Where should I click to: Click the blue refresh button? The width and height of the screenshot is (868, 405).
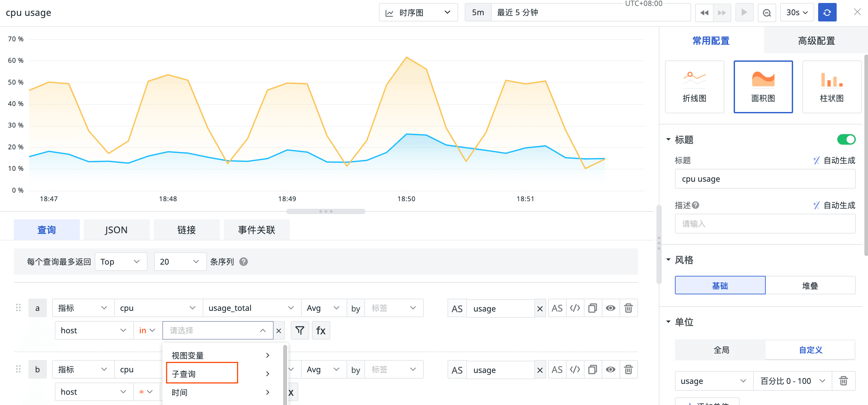pyautogui.click(x=826, y=13)
